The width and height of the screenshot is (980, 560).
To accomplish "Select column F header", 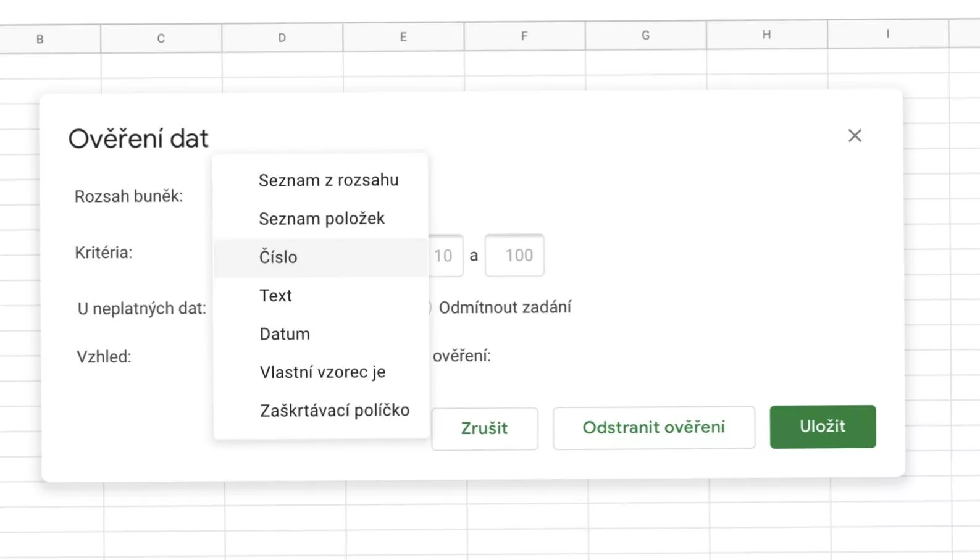I will [x=524, y=36].
